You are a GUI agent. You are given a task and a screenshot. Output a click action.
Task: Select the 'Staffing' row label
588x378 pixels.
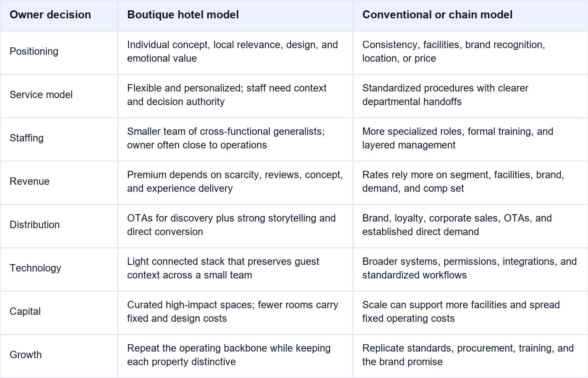pos(26,138)
